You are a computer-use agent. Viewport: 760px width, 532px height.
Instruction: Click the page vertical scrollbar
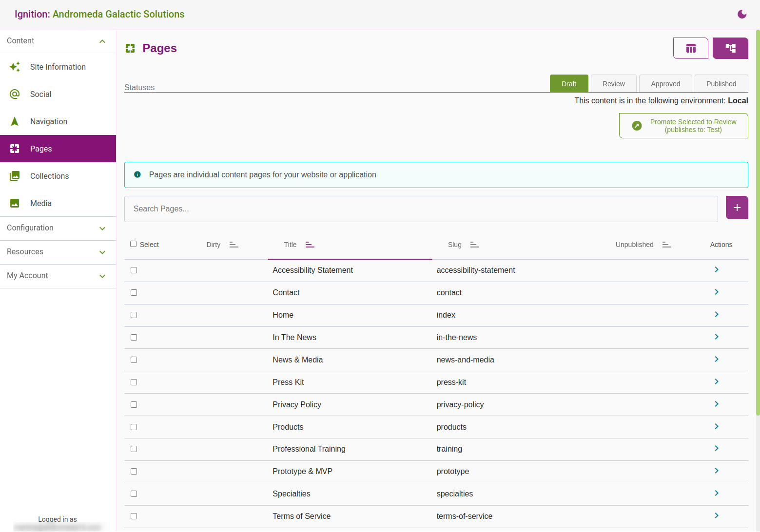pyautogui.click(x=758, y=223)
